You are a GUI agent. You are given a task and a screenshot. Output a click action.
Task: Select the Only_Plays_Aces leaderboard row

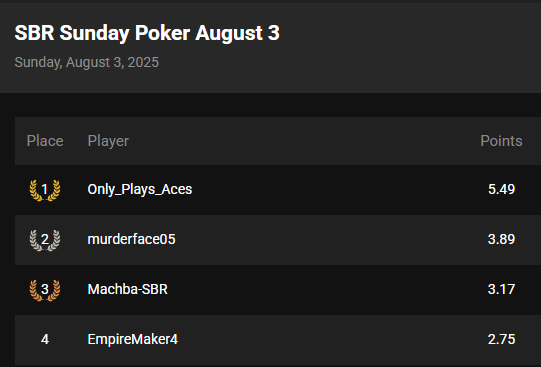click(278, 190)
